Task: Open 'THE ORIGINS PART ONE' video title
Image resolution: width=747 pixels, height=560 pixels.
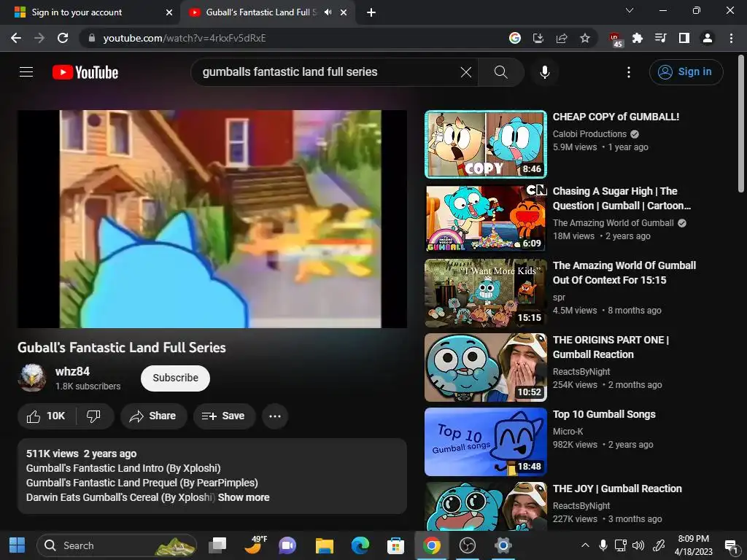Action: [x=611, y=347]
